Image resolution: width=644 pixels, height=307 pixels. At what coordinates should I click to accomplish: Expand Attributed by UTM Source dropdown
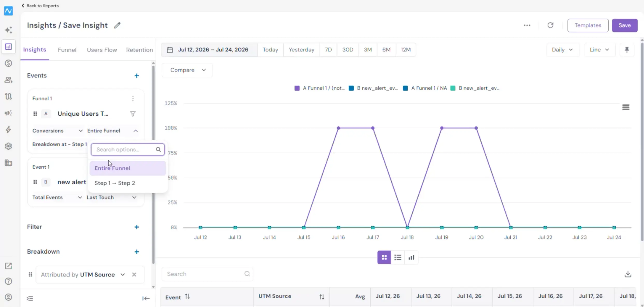123,275
